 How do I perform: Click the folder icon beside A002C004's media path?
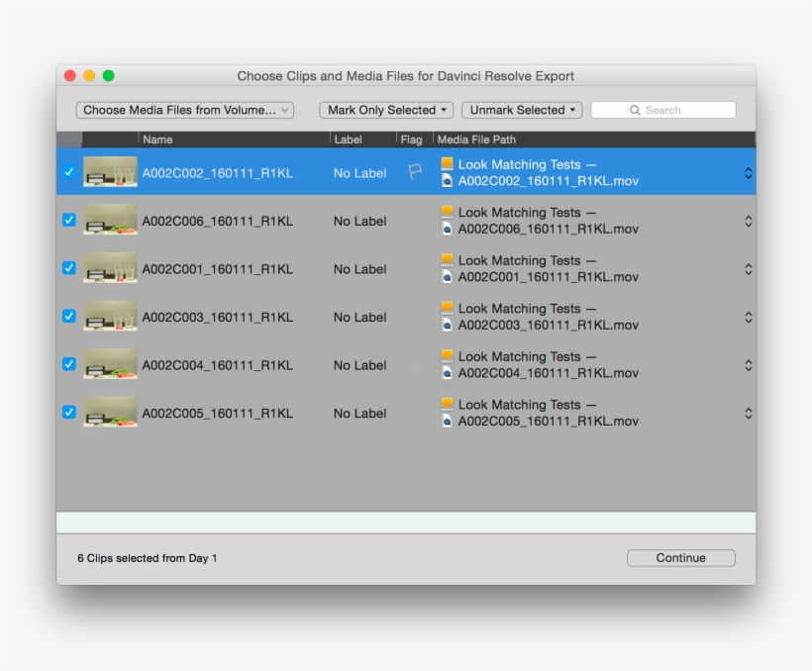click(448, 355)
